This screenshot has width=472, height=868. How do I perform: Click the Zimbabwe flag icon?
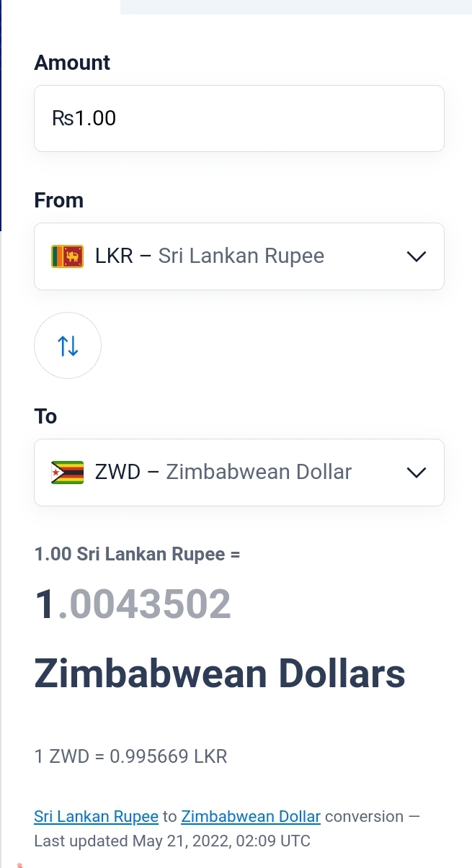[68, 473]
